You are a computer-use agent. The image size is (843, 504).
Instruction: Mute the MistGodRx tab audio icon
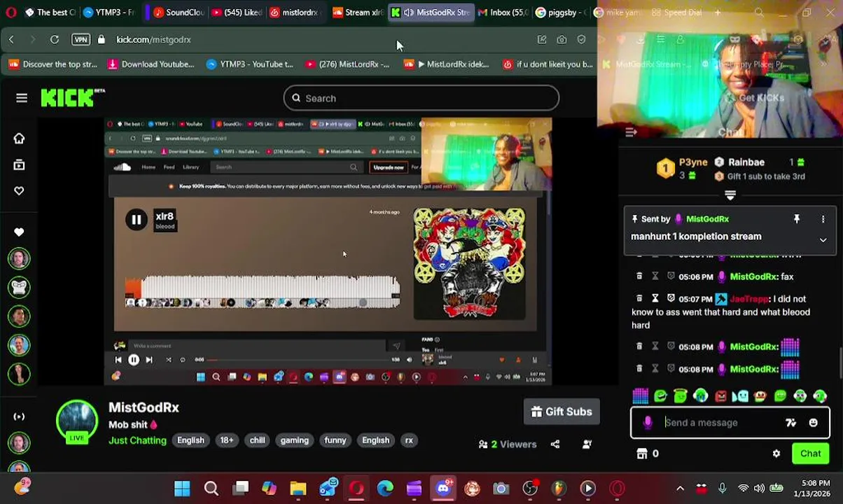coord(408,13)
